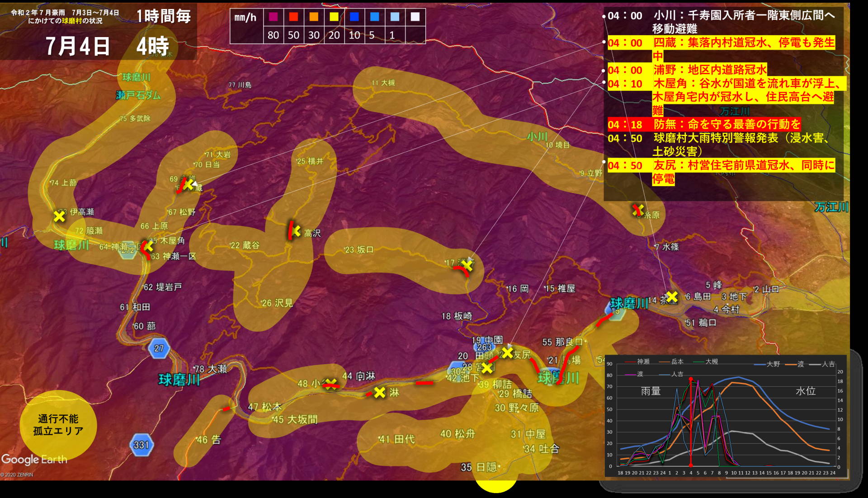The image size is (868, 498).
Task: Click the yellow X marker beside 高沢
Action: 296,231
